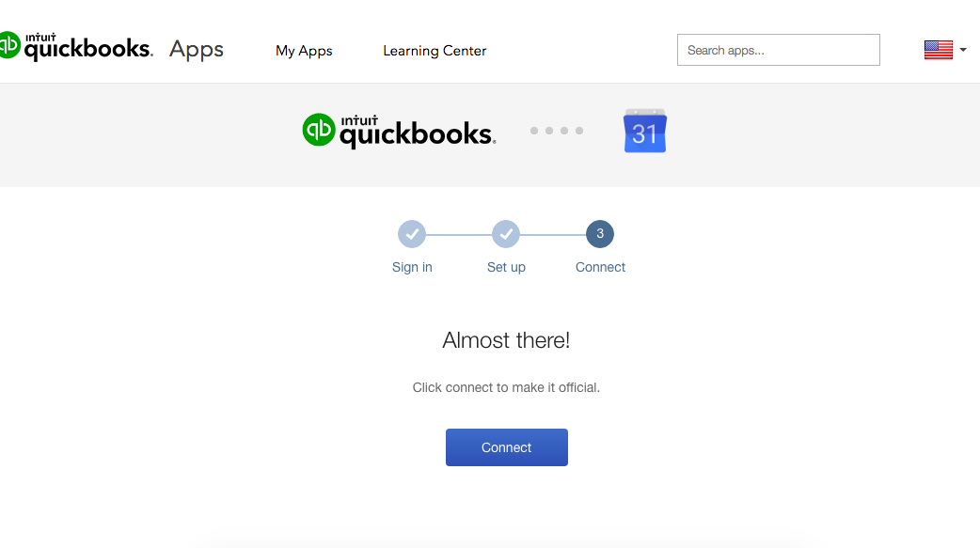Expand the country dropdown arrow beside the flag
The width and height of the screenshot is (980, 548).
tap(963, 50)
